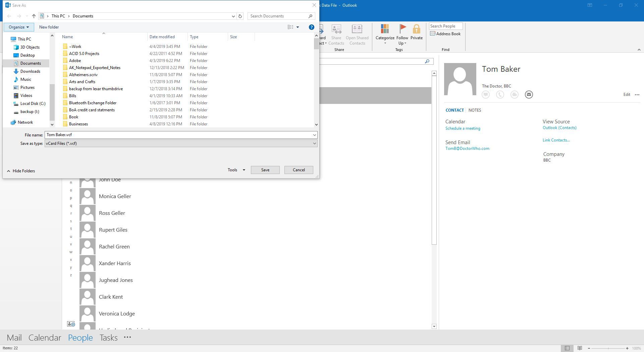Select the Adobe folder
The width and height of the screenshot is (644, 352).
(x=75, y=61)
